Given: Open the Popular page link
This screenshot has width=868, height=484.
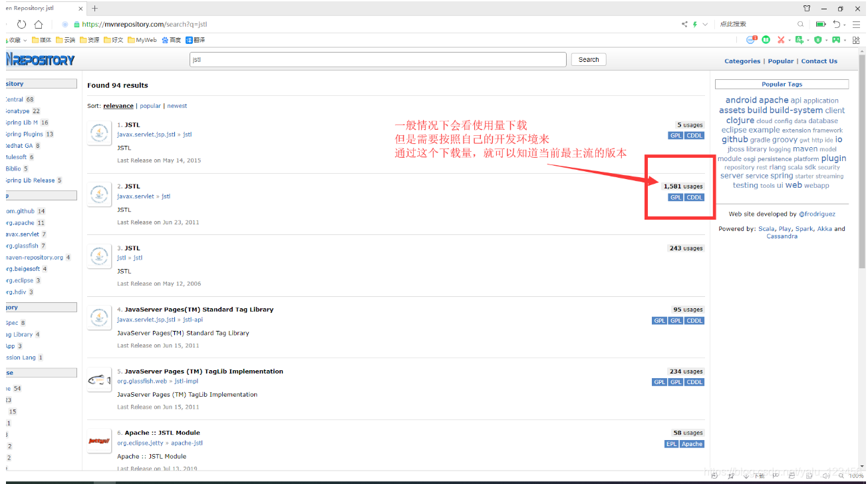Looking at the screenshot, I should 781,61.
